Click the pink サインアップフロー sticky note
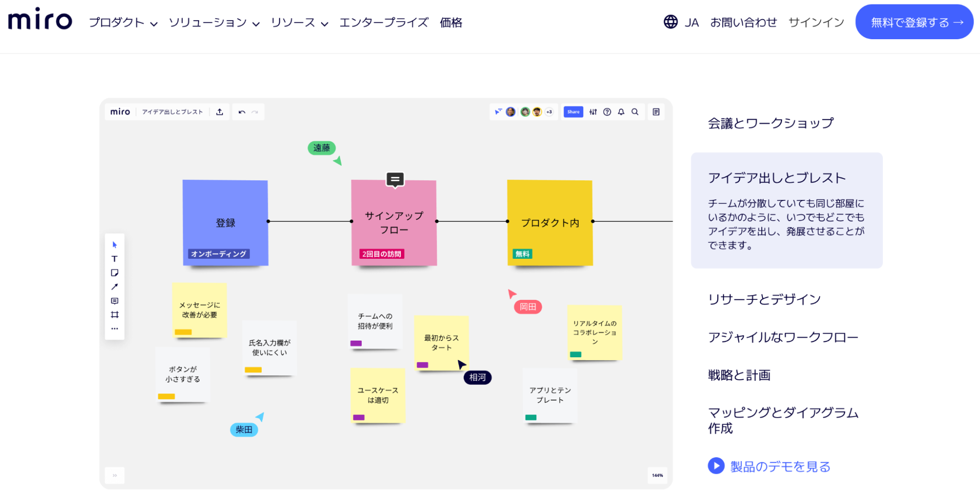 394,222
